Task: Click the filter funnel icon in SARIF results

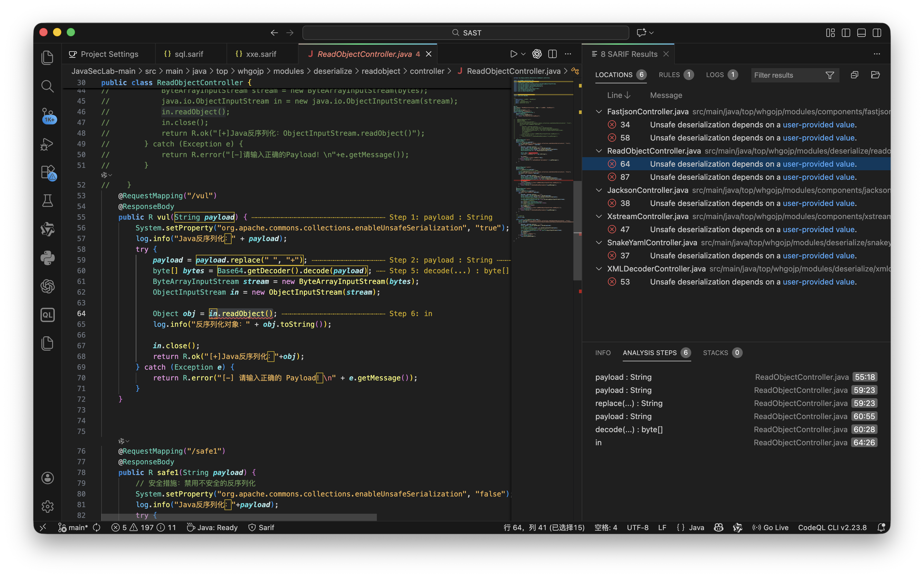Action: (830, 75)
